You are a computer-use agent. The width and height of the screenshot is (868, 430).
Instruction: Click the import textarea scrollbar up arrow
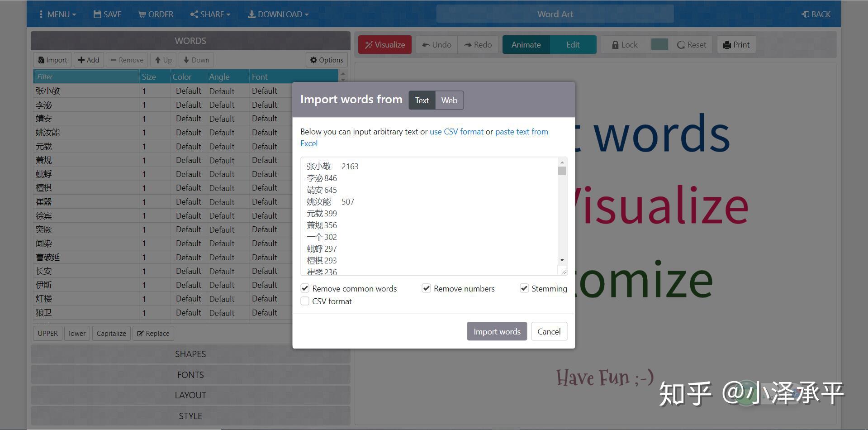click(562, 162)
